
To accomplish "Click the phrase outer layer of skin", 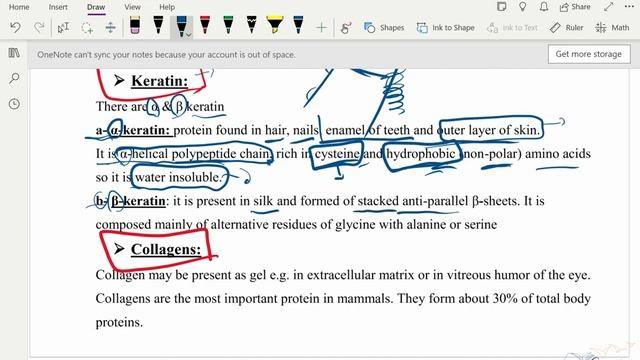I will tap(488, 130).
